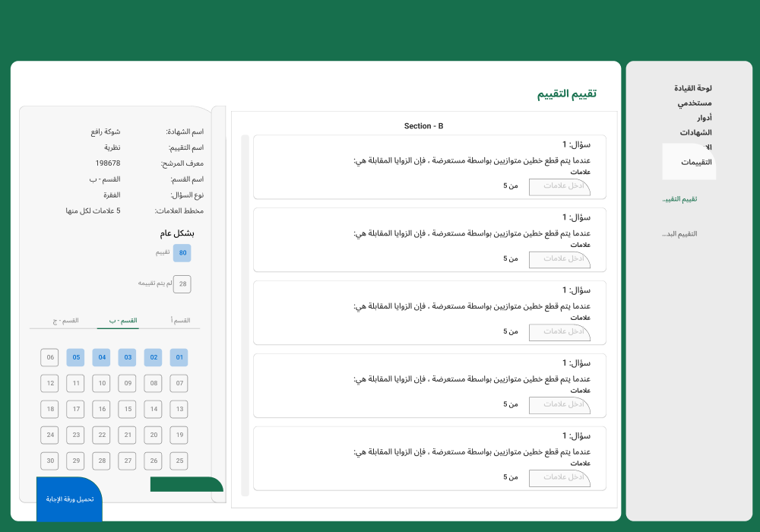Click the blue تقييم score badge showing 80

tap(182, 253)
